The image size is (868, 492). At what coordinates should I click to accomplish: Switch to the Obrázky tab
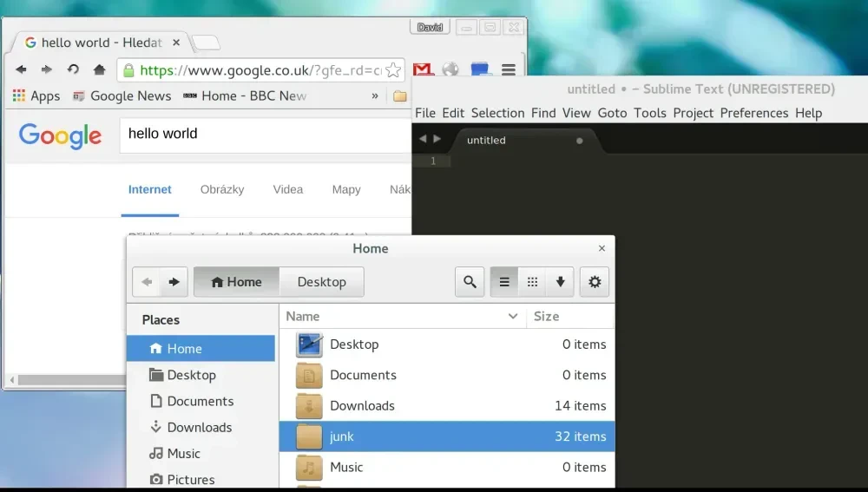[x=222, y=190]
